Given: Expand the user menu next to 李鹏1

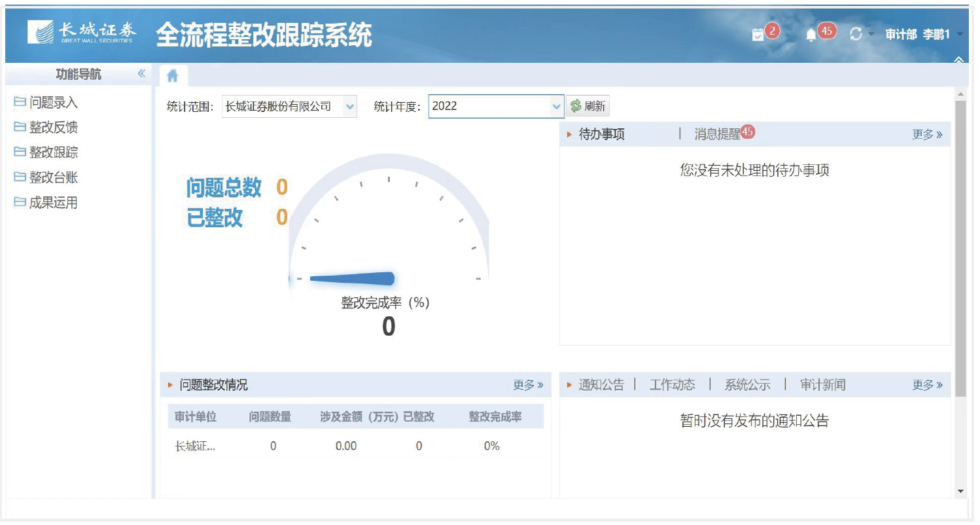Looking at the screenshot, I should 960,34.
